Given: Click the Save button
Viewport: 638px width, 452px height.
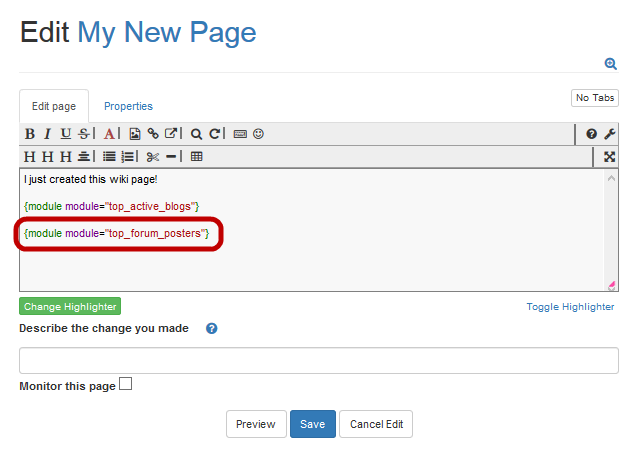Looking at the screenshot, I should (x=312, y=424).
